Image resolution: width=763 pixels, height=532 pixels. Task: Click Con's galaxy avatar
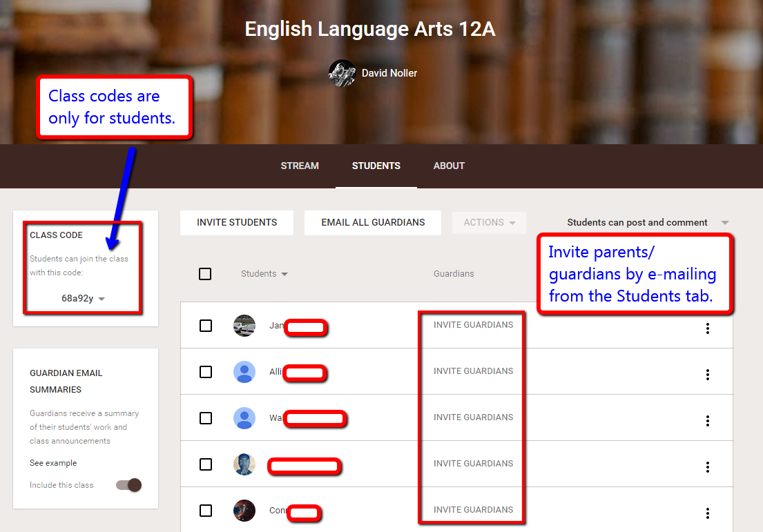(x=244, y=511)
